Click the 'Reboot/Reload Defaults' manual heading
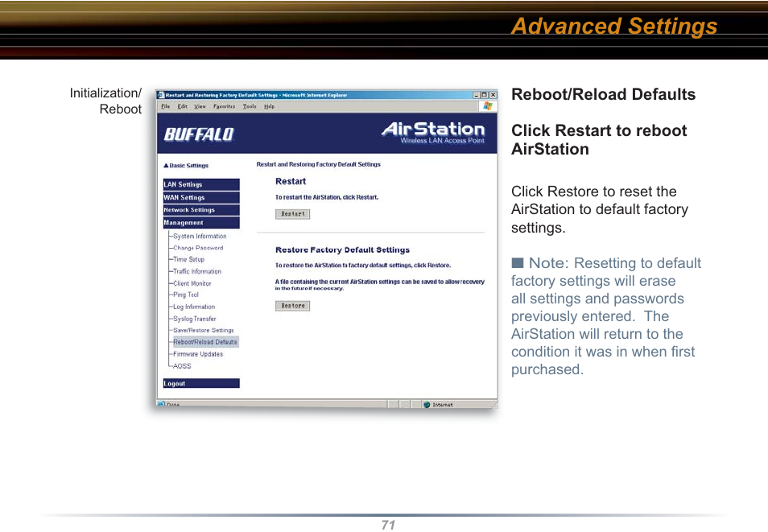768x532 pixels. pyautogui.click(x=604, y=94)
